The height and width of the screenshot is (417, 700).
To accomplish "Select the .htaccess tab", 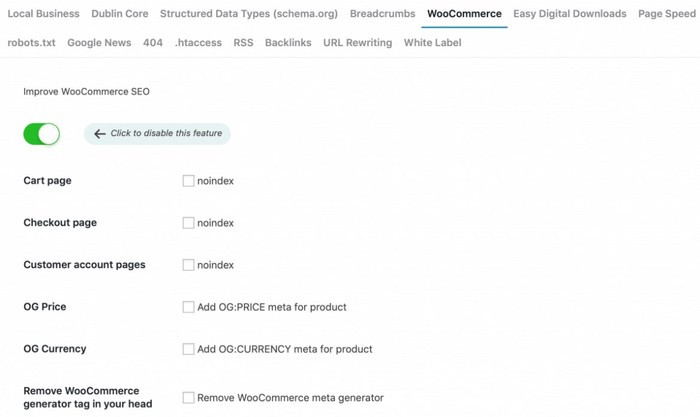I will (198, 43).
